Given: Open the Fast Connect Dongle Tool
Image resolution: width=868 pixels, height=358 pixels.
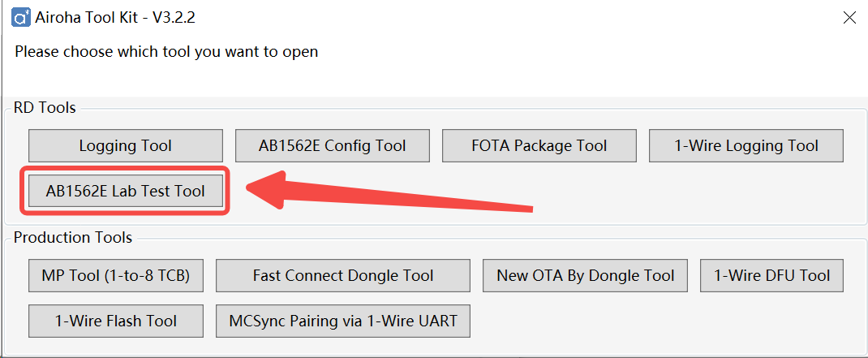Looking at the screenshot, I should pos(343,275).
